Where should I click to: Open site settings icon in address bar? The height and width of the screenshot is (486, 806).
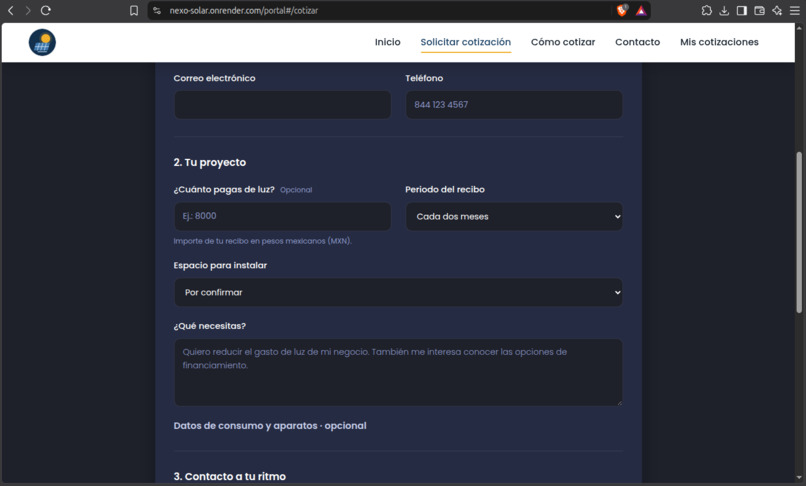coord(157,10)
